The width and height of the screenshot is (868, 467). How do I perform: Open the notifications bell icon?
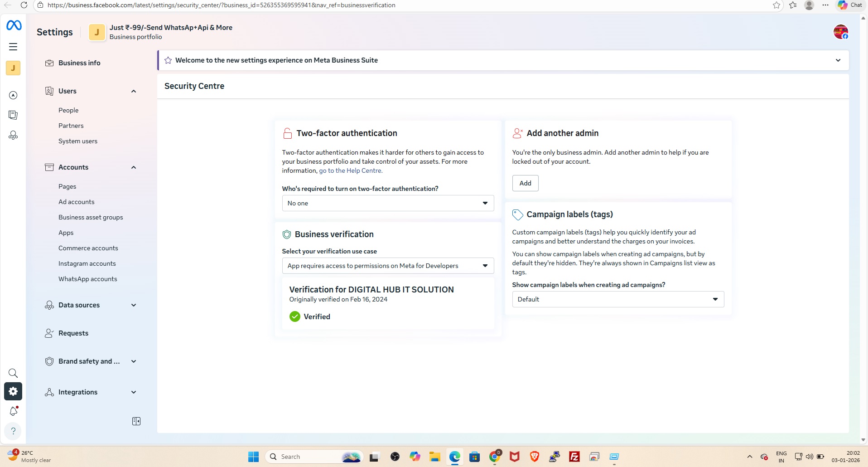coord(13,411)
